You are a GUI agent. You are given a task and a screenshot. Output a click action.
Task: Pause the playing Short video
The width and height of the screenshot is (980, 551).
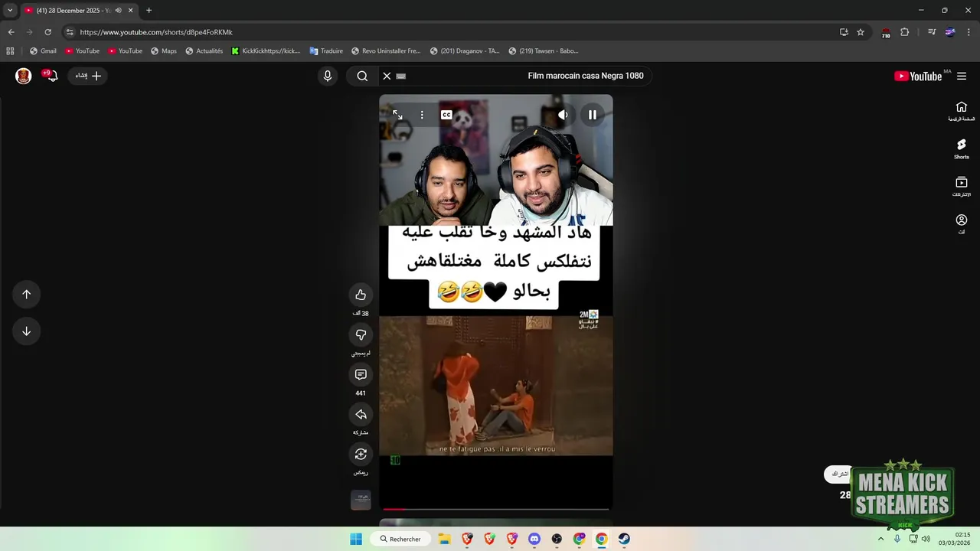(592, 115)
